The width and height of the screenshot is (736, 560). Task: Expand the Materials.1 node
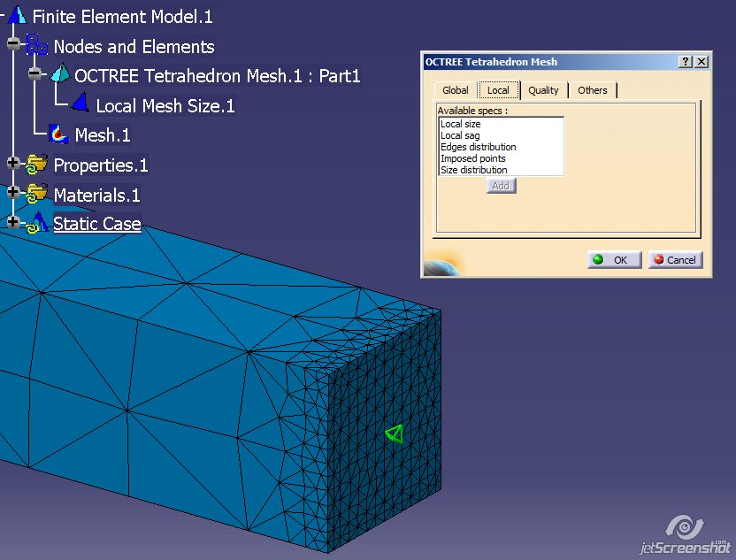click(x=13, y=191)
